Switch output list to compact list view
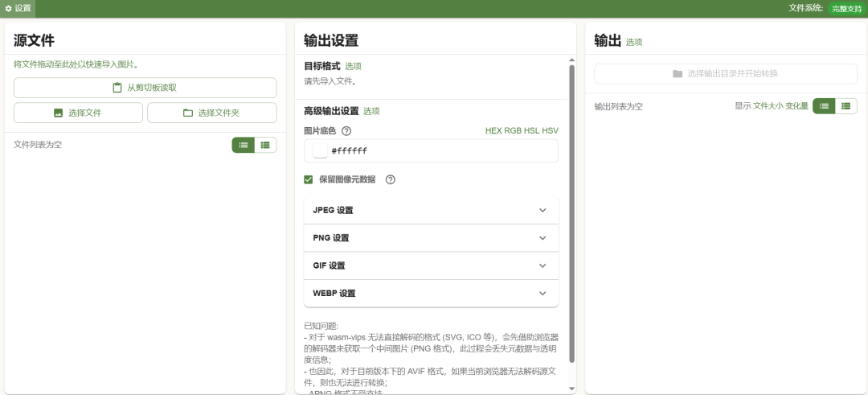The height and width of the screenshot is (395, 868). (x=824, y=106)
